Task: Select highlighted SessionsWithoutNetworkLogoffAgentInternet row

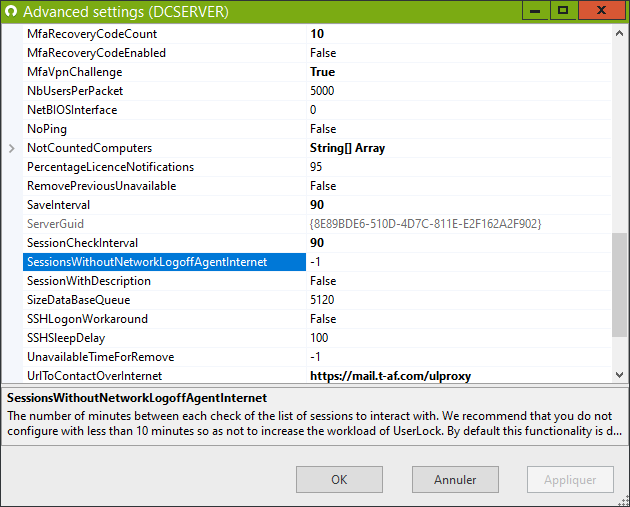Action: point(164,262)
